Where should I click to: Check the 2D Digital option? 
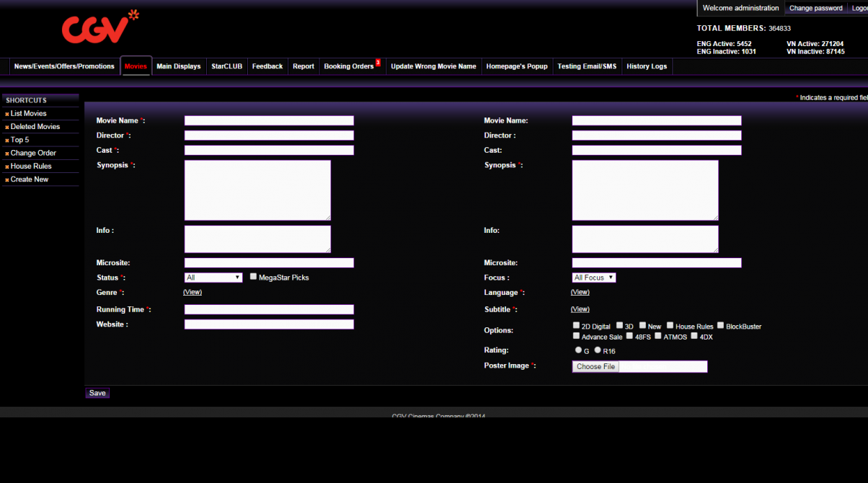pos(576,326)
